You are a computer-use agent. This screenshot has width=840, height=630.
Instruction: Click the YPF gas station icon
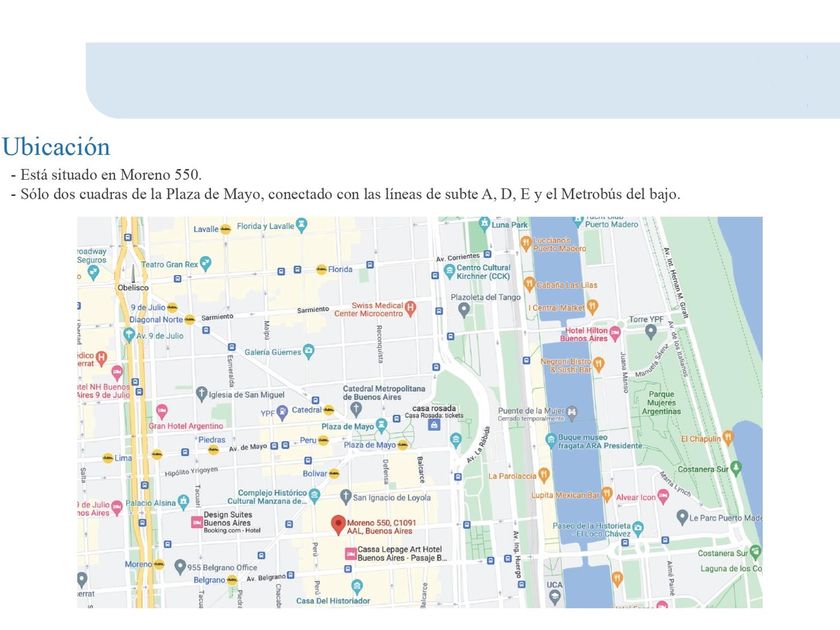click(282, 413)
